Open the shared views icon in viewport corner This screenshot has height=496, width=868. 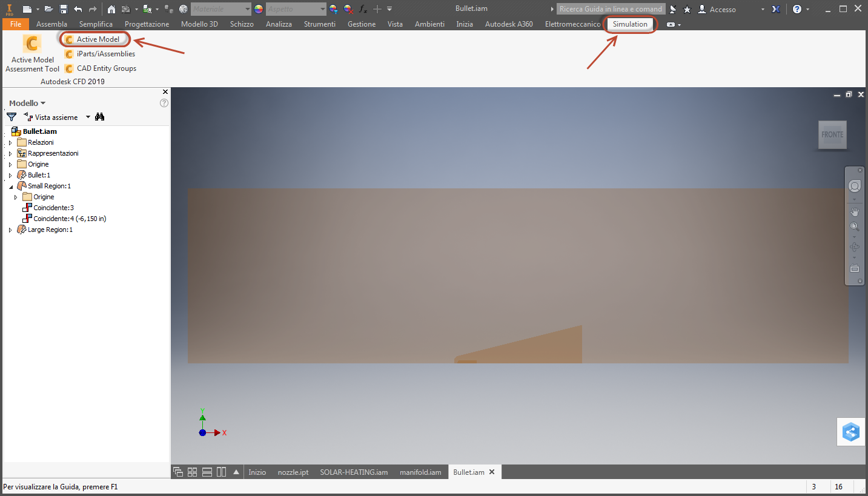click(x=851, y=432)
